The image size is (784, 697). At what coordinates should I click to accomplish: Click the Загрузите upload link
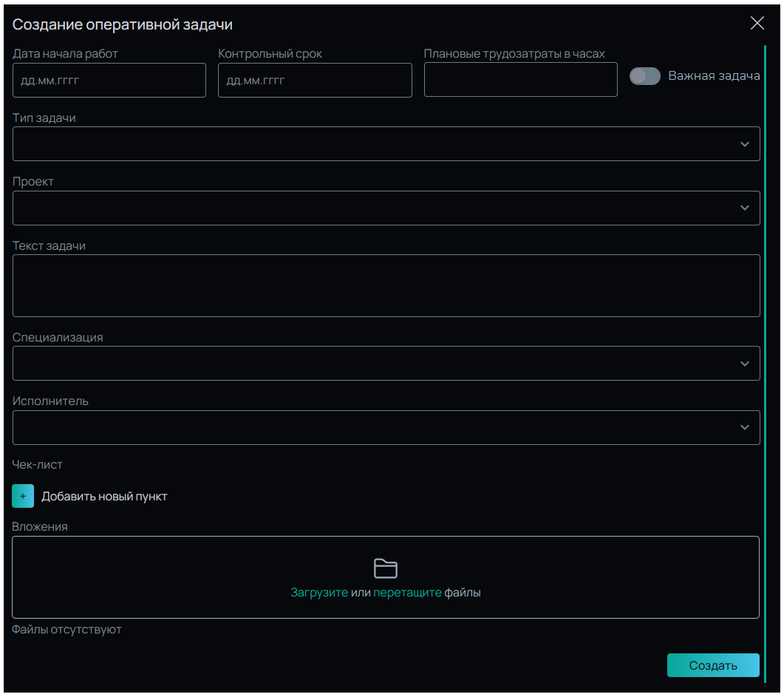(x=319, y=593)
